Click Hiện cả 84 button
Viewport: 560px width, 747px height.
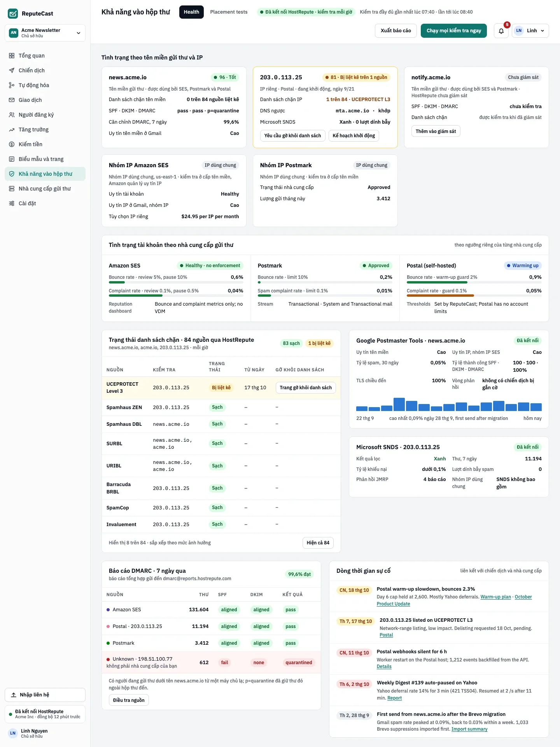pyautogui.click(x=318, y=543)
